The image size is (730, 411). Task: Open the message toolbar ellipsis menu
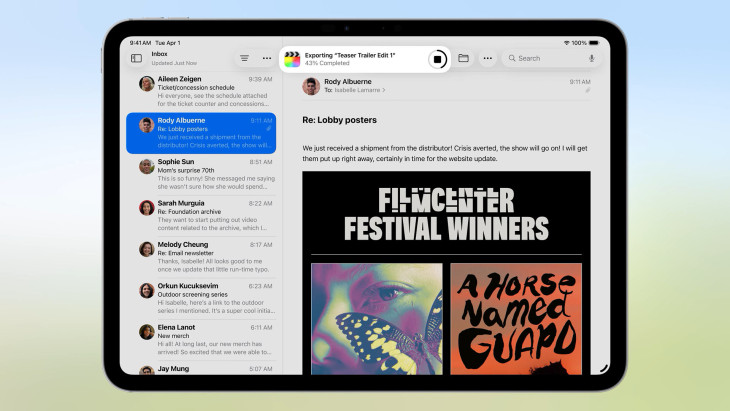487,59
